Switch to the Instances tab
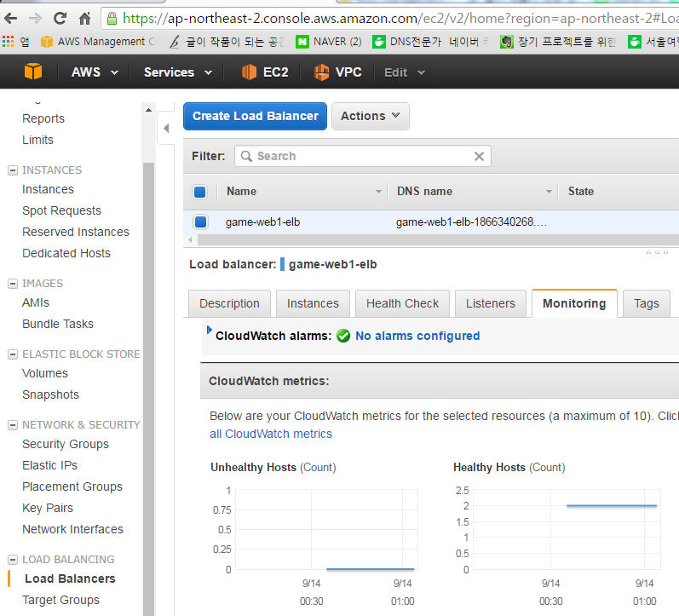Viewport: 679px width, 616px height. coord(313,303)
